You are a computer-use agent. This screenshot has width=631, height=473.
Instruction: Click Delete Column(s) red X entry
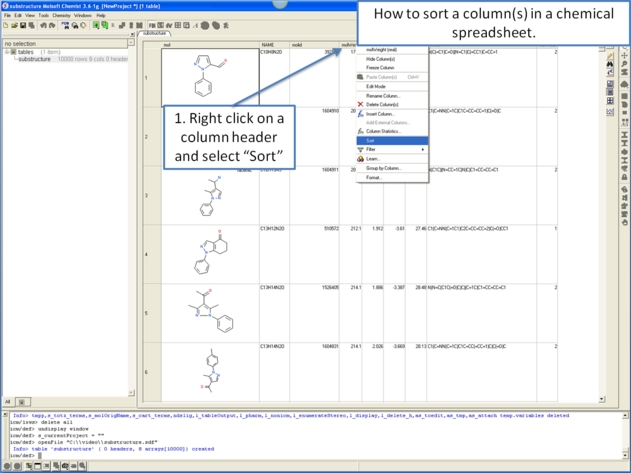click(x=381, y=104)
